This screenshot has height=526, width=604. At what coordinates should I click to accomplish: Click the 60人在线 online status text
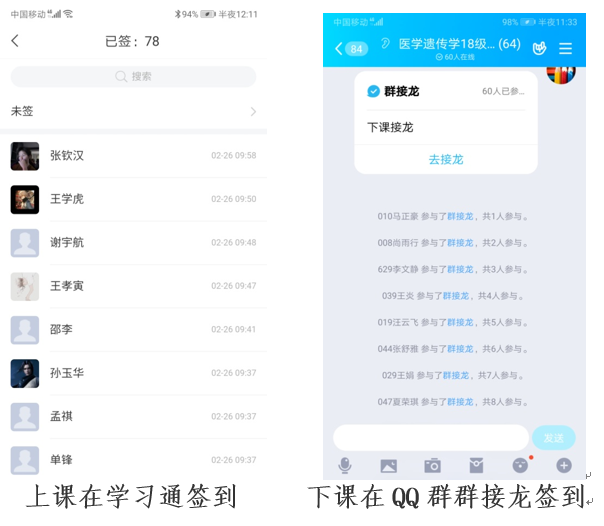[x=455, y=57]
